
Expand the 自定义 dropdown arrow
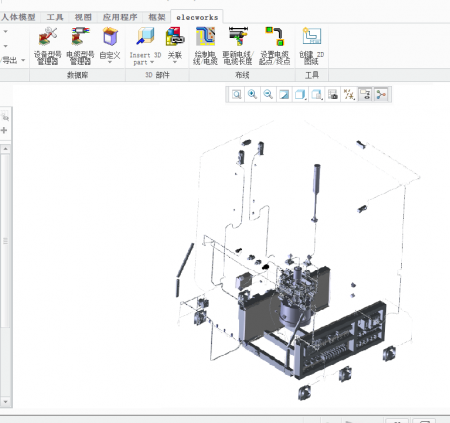pyautogui.click(x=110, y=62)
